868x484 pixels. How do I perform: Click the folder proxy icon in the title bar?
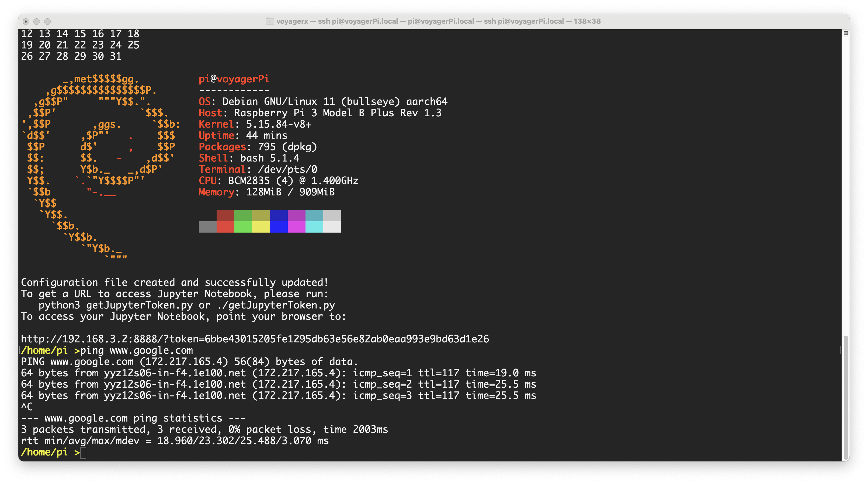click(x=270, y=21)
